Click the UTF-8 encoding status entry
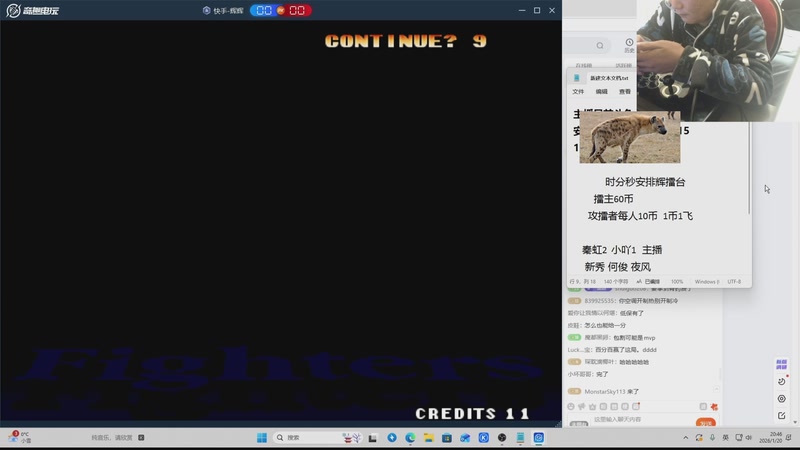The image size is (800, 450). point(734,282)
